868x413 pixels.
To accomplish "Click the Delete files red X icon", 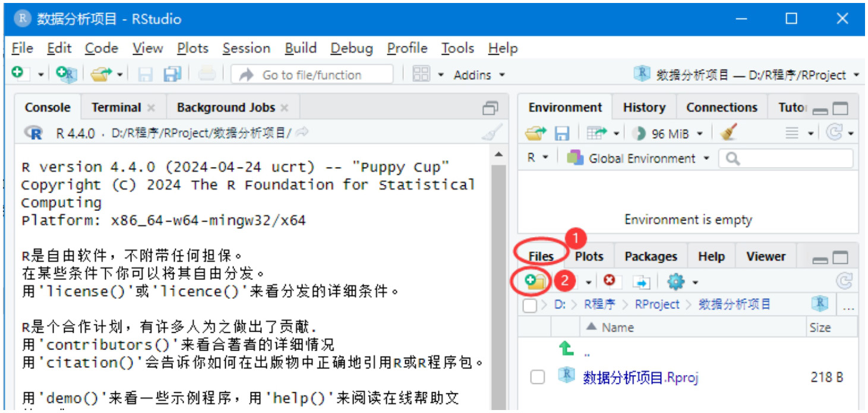I will pyautogui.click(x=609, y=280).
